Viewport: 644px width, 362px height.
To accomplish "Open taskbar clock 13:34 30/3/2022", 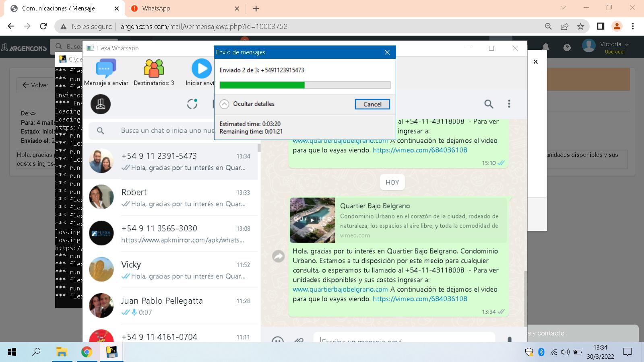I will pyautogui.click(x=600, y=352).
